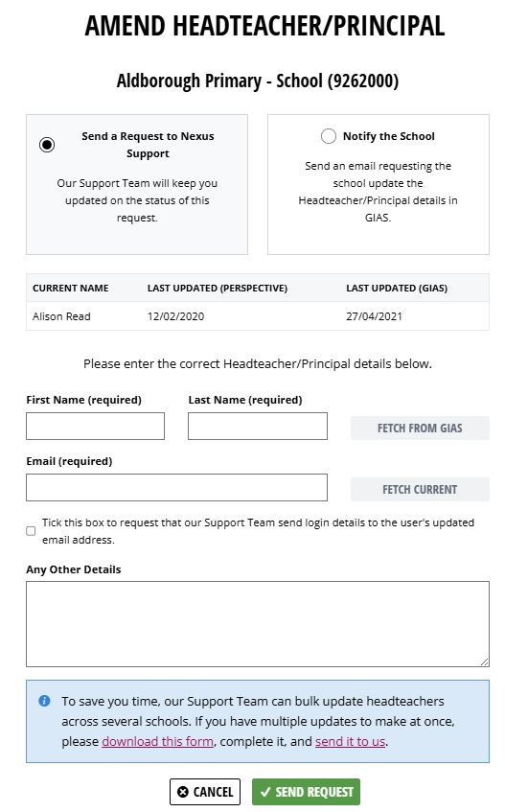Image resolution: width=505 pixels, height=812 pixels.
Task: Open the send it to us link
Action: click(x=351, y=742)
